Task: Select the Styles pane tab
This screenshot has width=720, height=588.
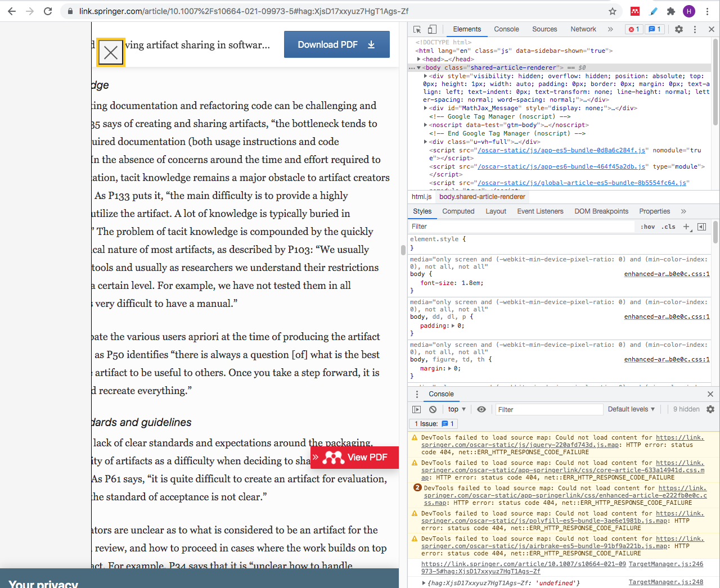Action: tap(422, 211)
